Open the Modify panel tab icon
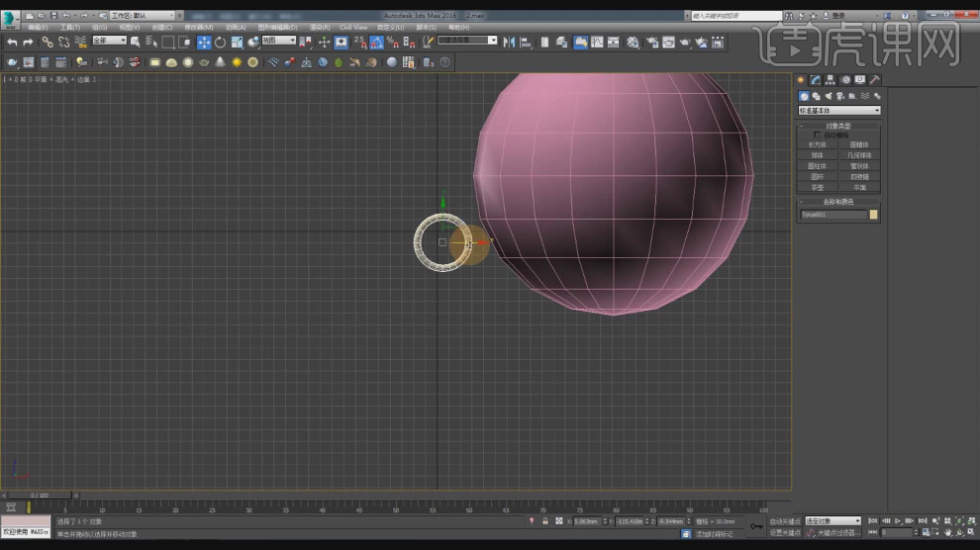 [815, 80]
